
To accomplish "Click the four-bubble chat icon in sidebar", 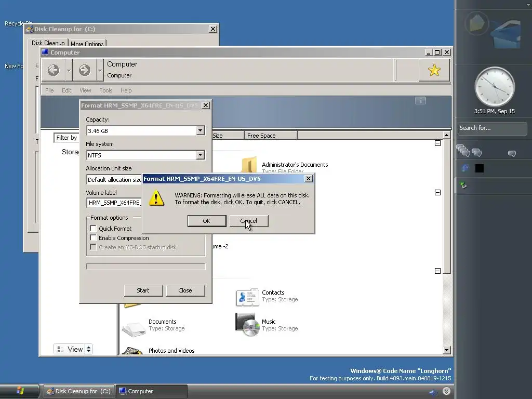I will point(463,151).
